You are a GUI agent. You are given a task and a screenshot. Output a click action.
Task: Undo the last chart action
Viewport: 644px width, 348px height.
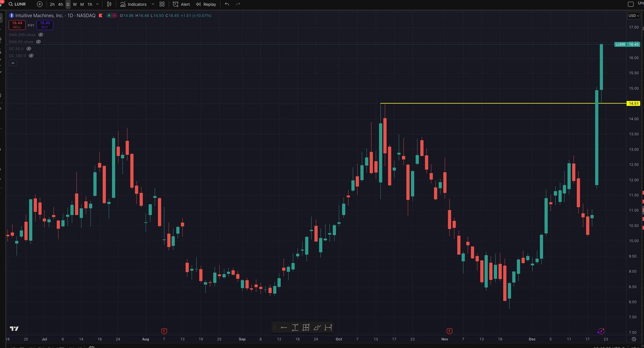(x=227, y=4)
